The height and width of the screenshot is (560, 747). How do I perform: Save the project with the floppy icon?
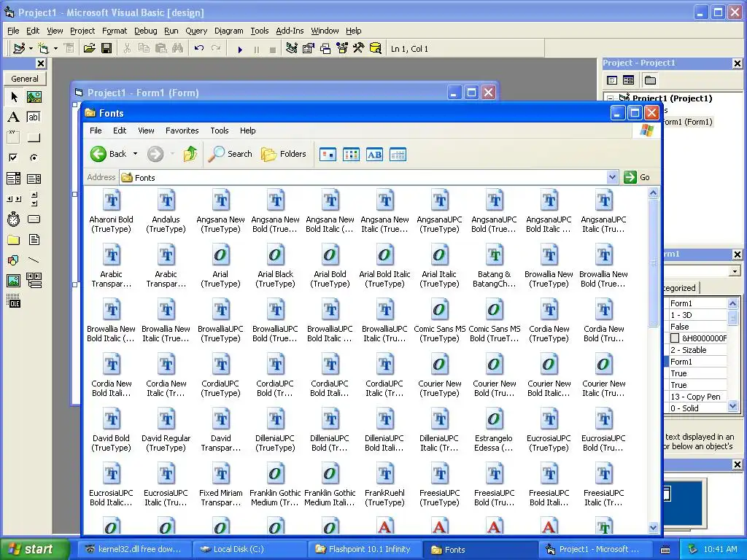[107, 49]
